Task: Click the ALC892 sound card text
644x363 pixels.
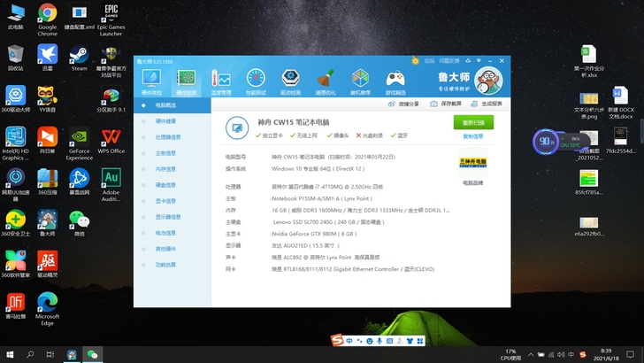Action: pyautogui.click(x=326, y=258)
